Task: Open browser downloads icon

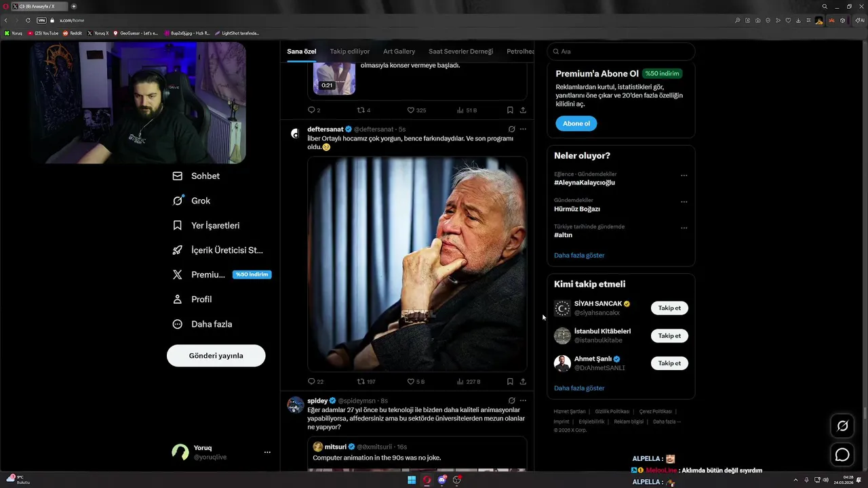Action: click(x=797, y=20)
